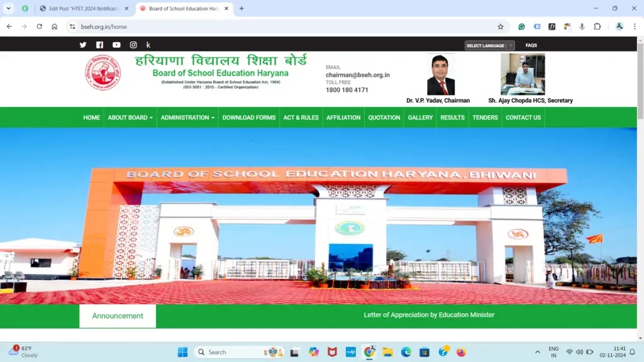The height and width of the screenshot is (362, 644).
Task: Open the board's Instagram profile icon
Action: point(133,45)
